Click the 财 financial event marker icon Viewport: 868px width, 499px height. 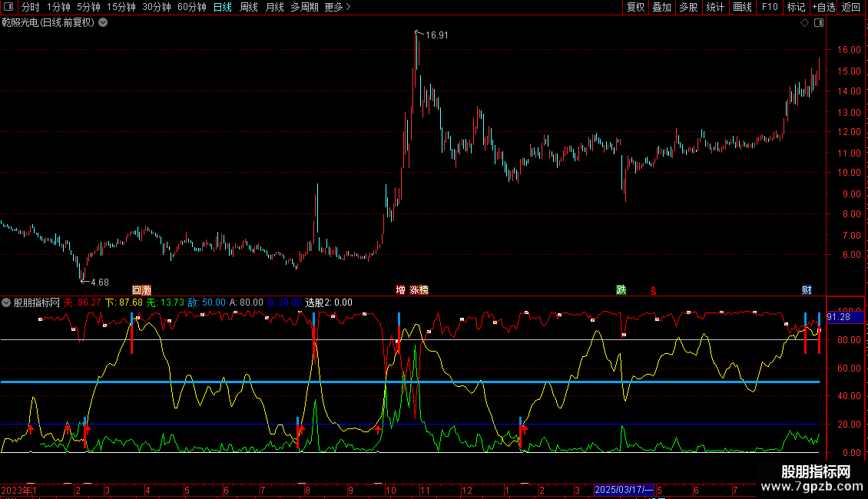click(807, 290)
